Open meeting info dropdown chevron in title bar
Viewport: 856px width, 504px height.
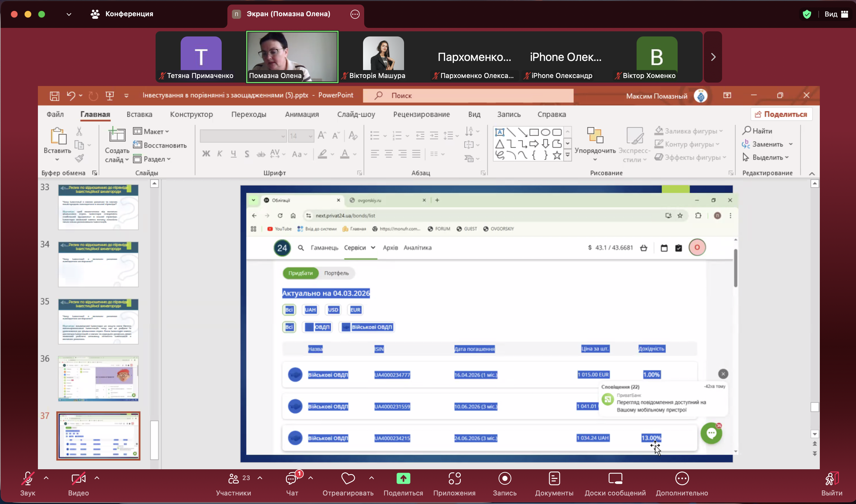(69, 14)
